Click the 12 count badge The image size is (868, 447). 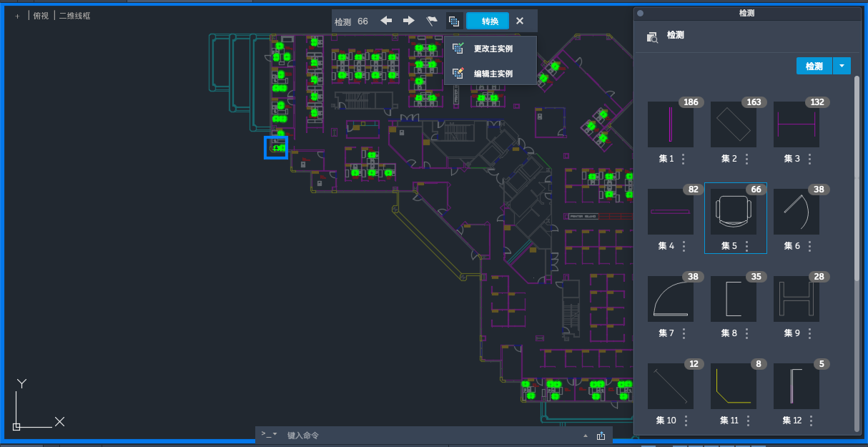(x=693, y=364)
